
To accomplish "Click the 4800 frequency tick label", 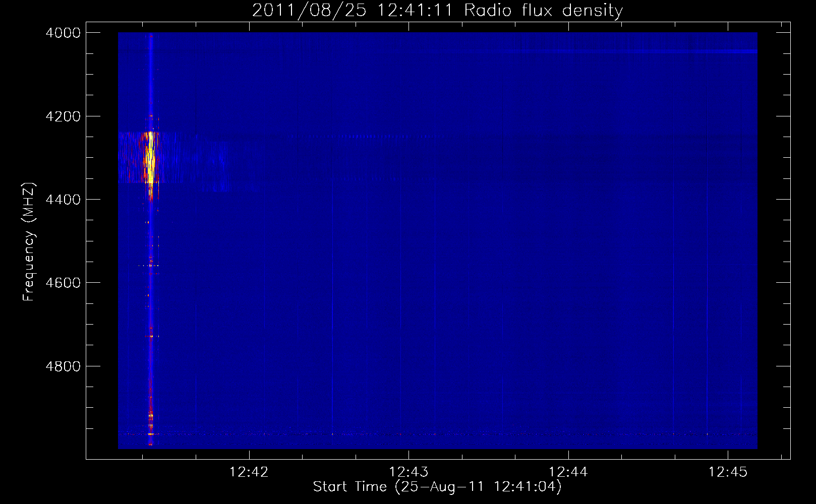I will pyautogui.click(x=63, y=366).
